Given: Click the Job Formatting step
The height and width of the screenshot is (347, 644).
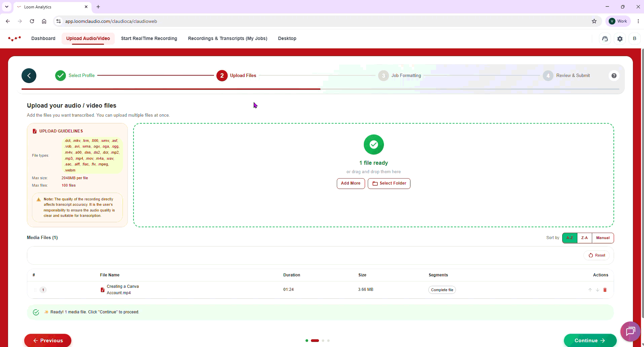Looking at the screenshot, I should [400, 76].
